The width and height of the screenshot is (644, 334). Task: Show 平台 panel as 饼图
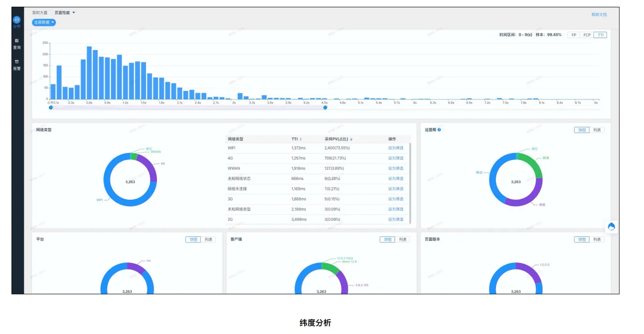click(x=193, y=240)
